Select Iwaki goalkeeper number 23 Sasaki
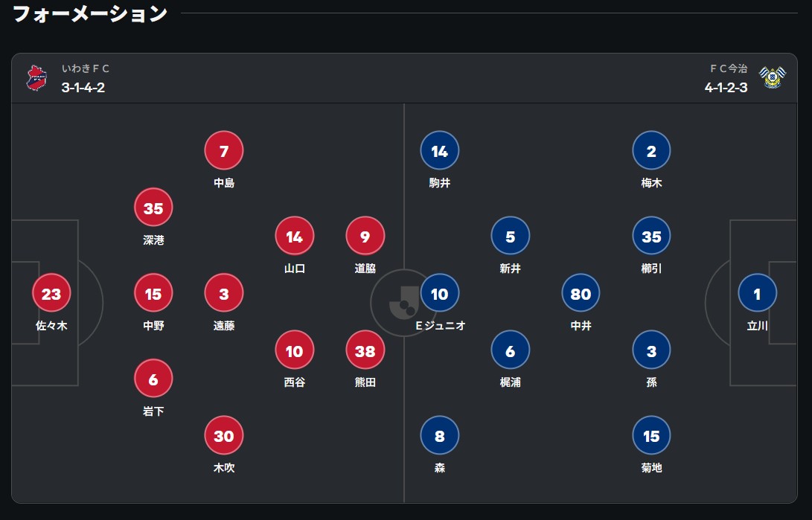Image resolution: width=812 pixels, height=520 pixels. click(51, 293)
